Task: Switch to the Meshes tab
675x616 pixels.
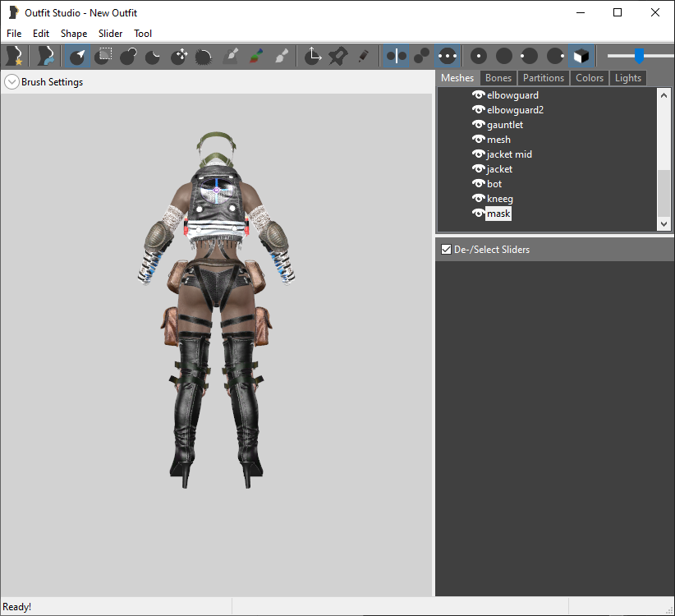Action: [457, 78]
